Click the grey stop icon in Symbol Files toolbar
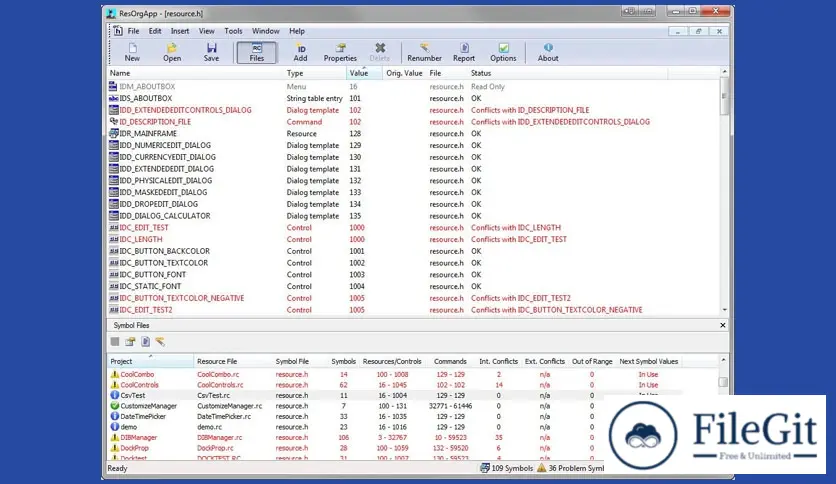This screenshot has height=484, width=836. 115,342
